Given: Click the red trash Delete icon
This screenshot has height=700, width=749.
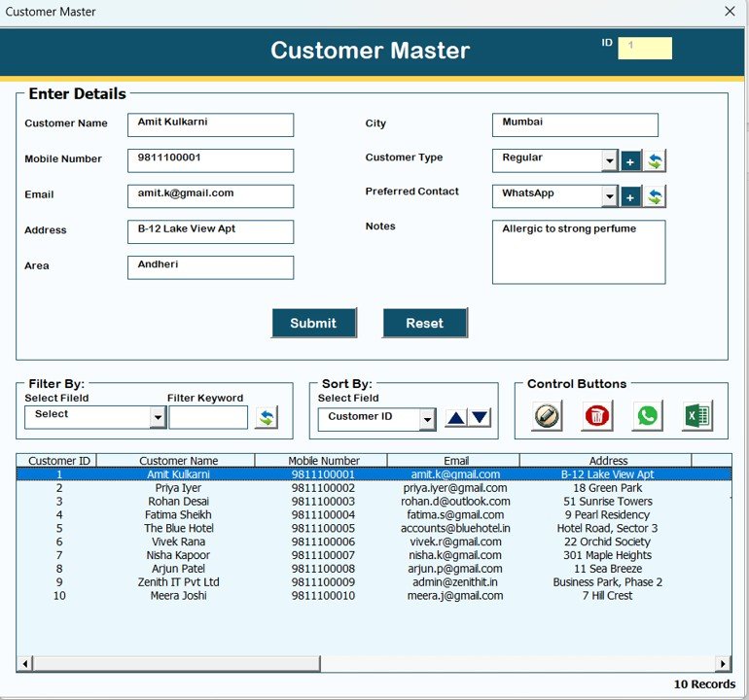Looking at the screenshot, I should click(597, 416).
